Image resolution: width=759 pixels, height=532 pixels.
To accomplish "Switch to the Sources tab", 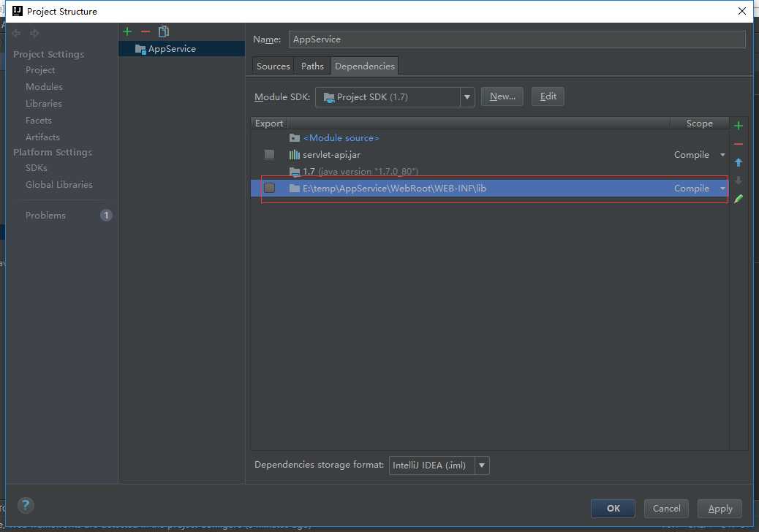I will [273, 66].
